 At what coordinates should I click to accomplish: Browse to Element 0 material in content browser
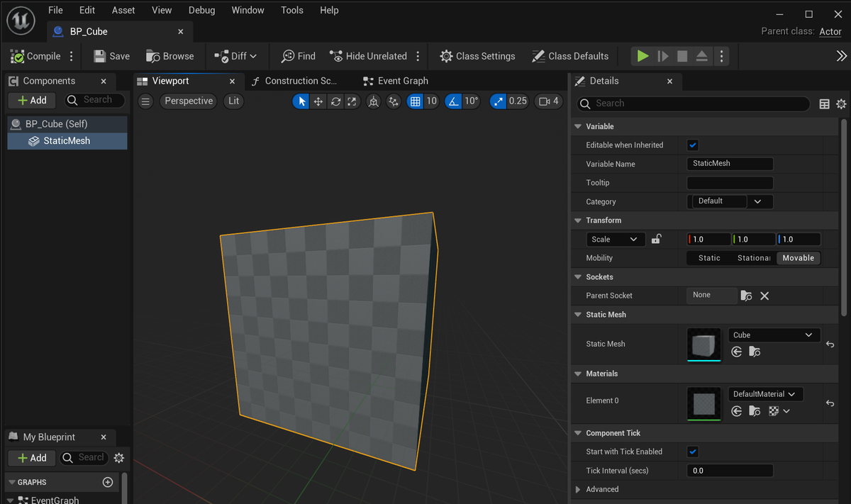tap(755, 410)
